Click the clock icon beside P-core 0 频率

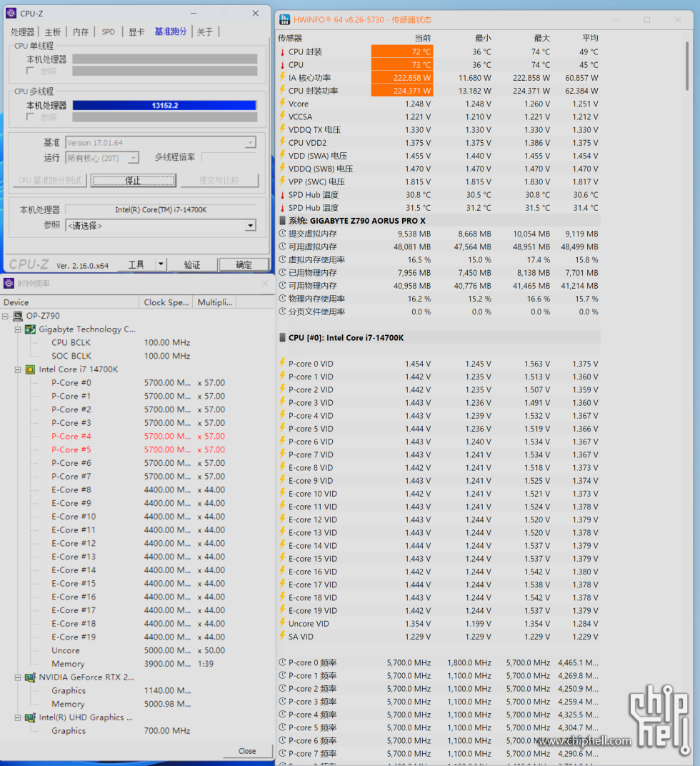pyautogui.click(x=282, y=662)
